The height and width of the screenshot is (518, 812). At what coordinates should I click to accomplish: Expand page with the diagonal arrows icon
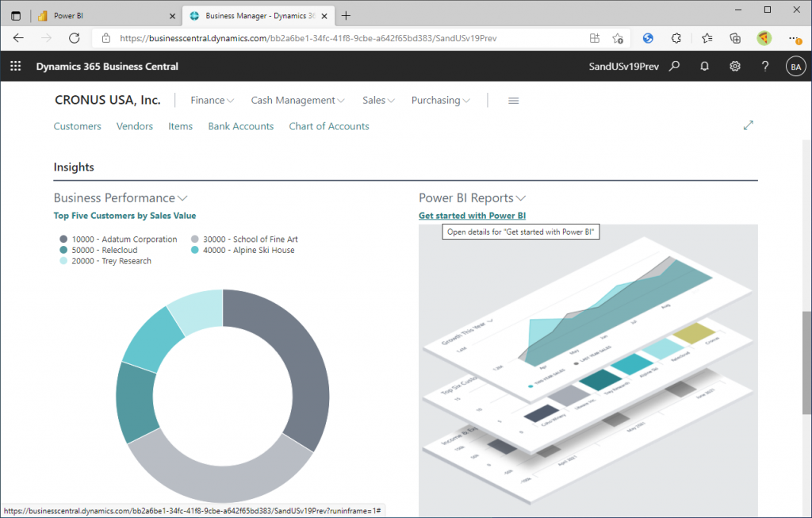749,125
